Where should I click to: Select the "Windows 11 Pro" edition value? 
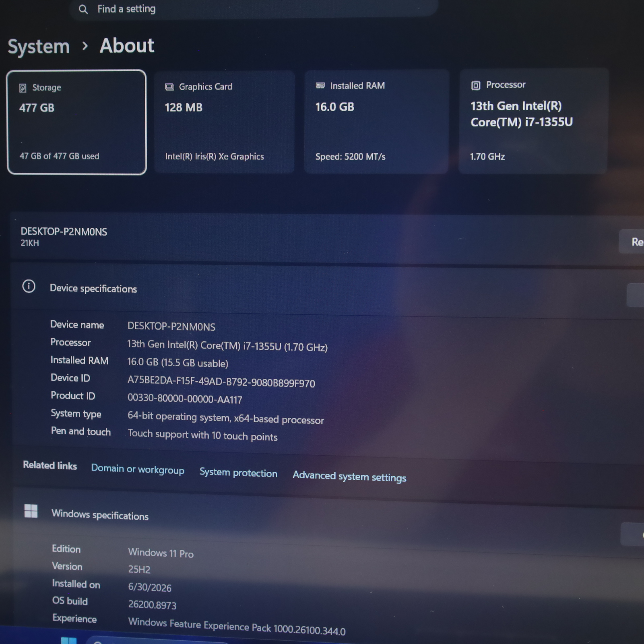click(x=161, y=553)
